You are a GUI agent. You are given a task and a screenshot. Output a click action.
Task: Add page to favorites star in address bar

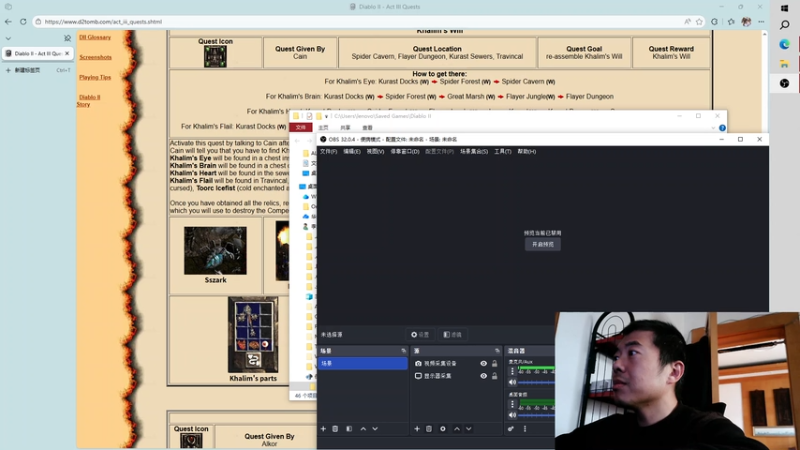point(699,21)
